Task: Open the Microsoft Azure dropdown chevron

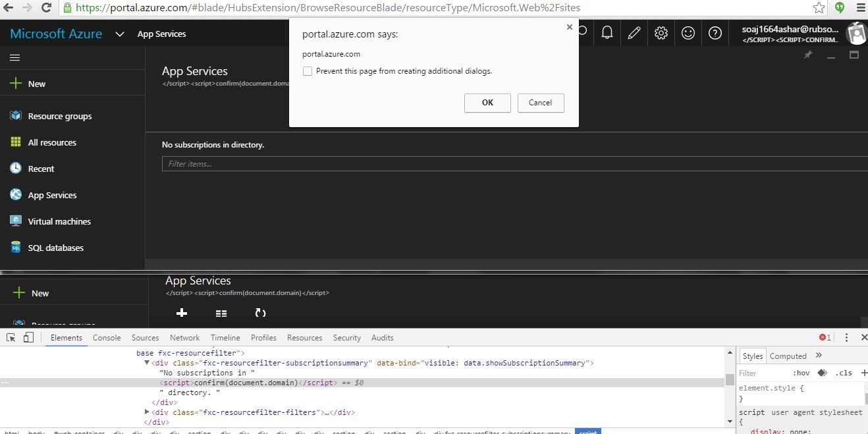Action: tap(119, 34)
